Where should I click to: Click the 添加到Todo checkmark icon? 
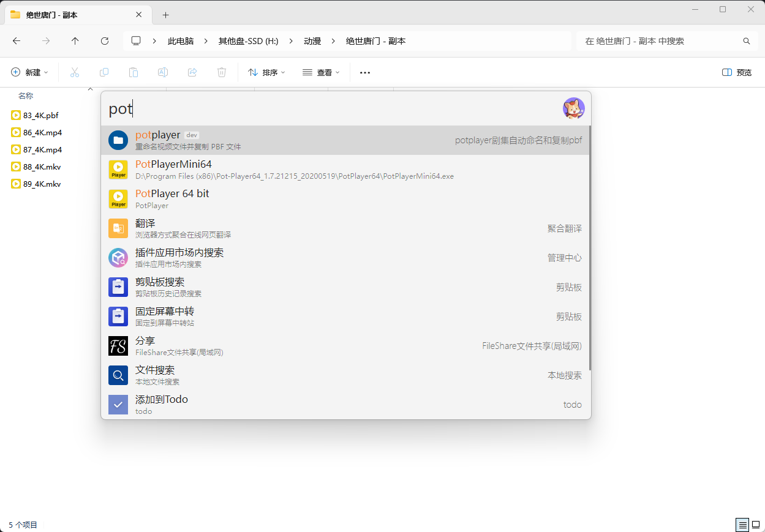(118, 405)
